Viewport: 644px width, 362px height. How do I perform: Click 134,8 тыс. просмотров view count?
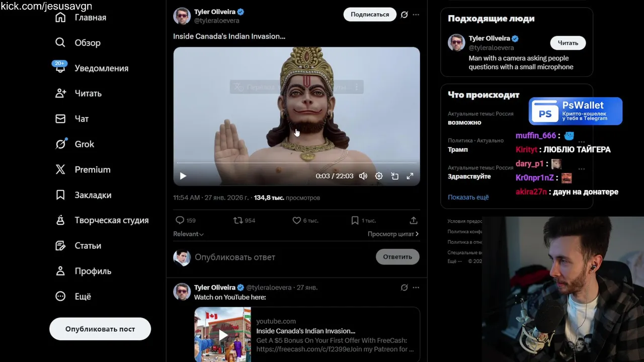[287, 198]
